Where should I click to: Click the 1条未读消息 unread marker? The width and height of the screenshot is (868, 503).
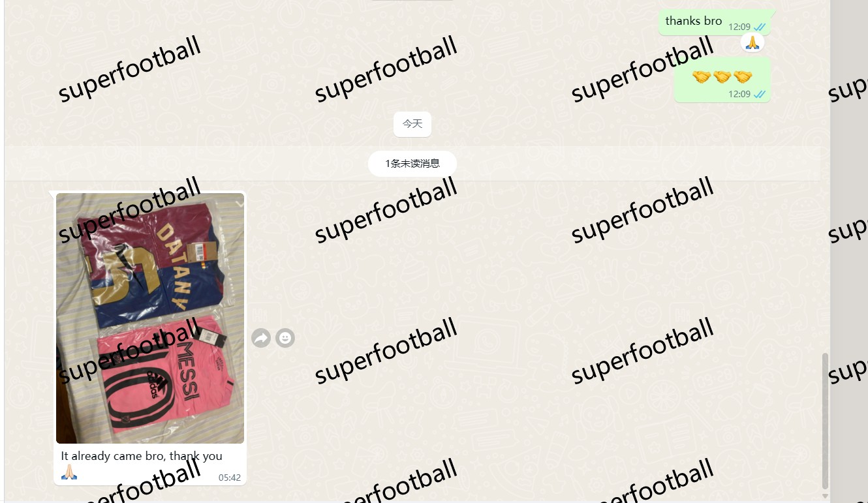[x=412, y=164]
